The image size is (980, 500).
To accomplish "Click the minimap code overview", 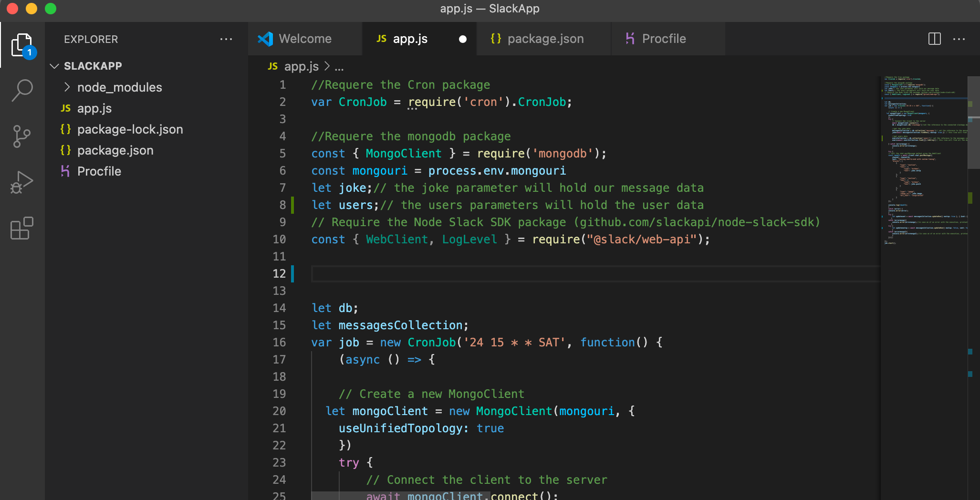I will tap(924, 160).
